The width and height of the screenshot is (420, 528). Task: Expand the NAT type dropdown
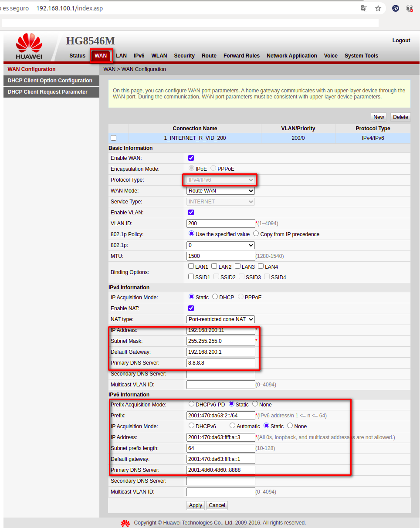pos(220,319)
